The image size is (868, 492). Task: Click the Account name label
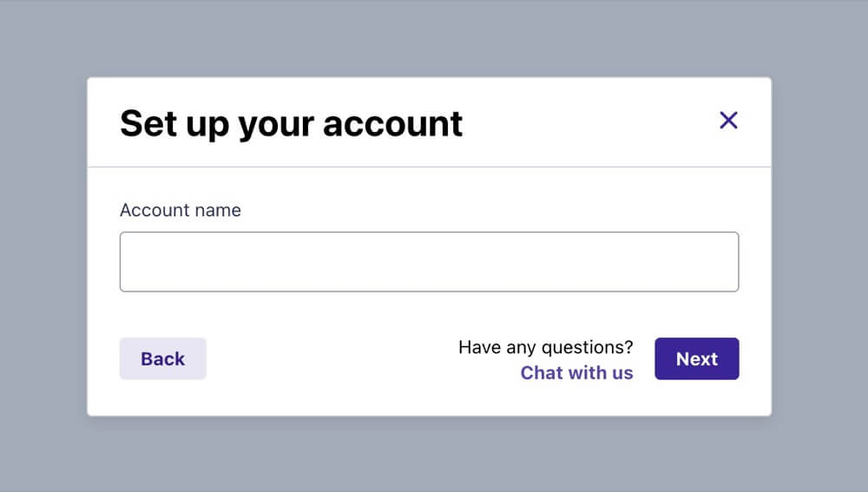[x=181, y=210]
